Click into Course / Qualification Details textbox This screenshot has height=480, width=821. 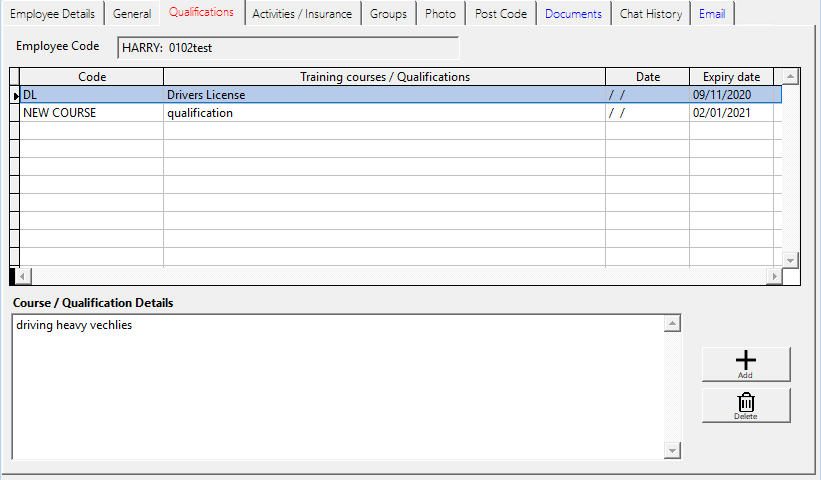[338, 387]
